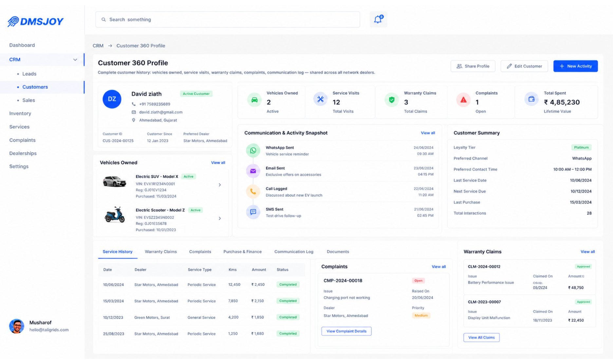Switch to the Complaints tab
The width and height of the screenshot is (613, 364).
(x=200, y=252)
